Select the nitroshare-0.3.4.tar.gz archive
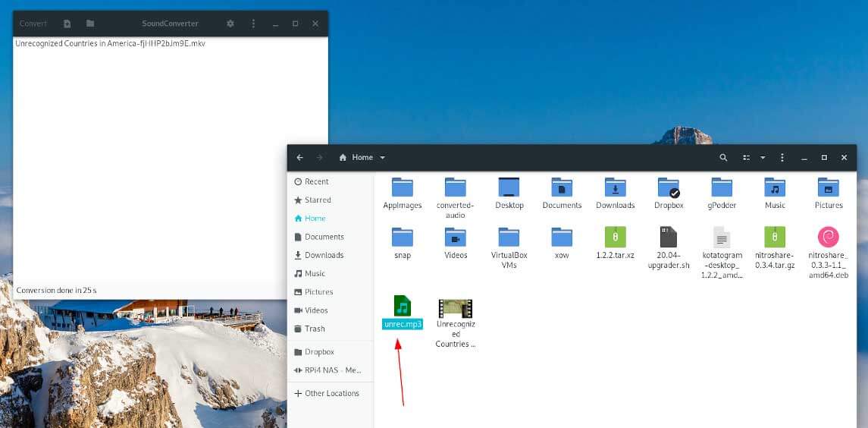 click(x=775, y=247)
